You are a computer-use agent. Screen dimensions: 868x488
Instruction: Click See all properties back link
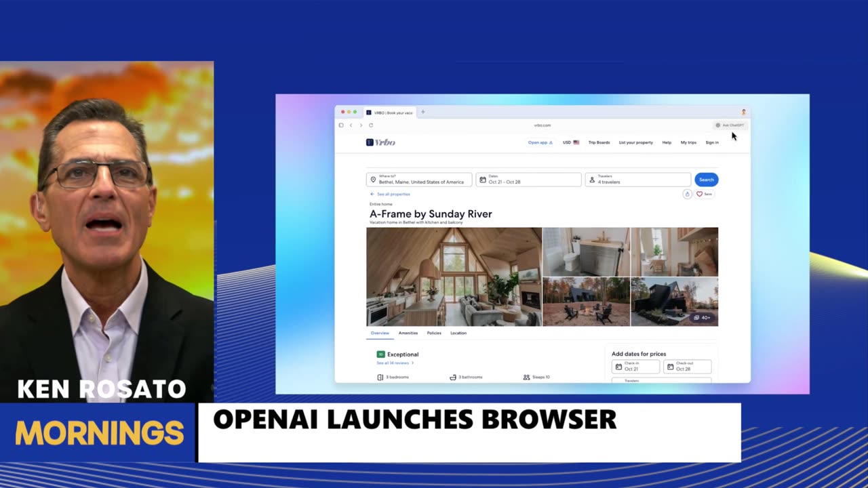click(390, 195)
